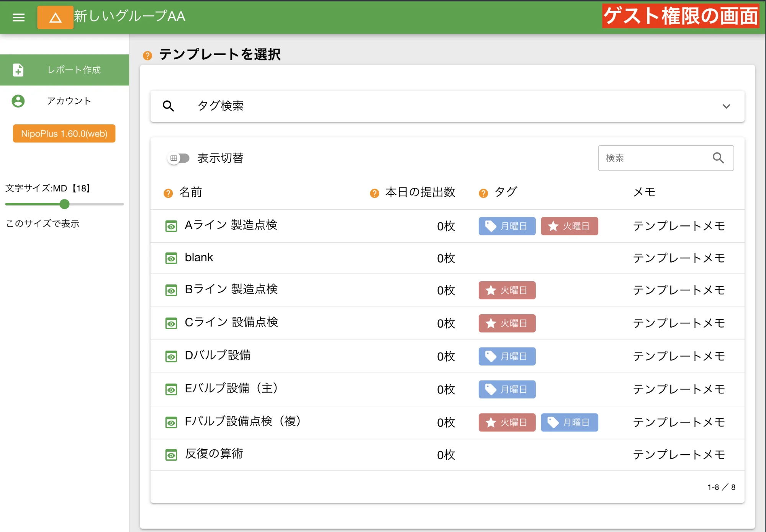Click このサイズで表示 link

[43, 224]
